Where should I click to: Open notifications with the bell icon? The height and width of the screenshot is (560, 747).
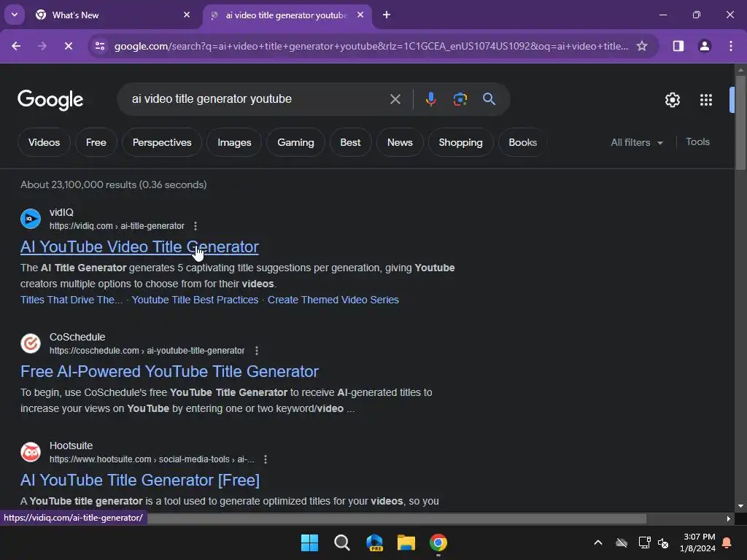point(727,542)
